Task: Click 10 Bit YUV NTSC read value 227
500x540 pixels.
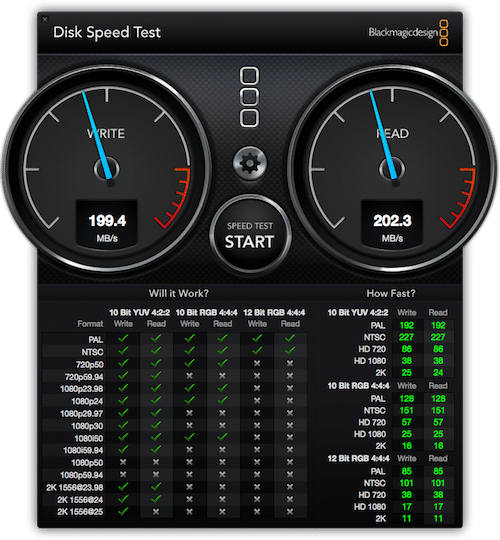Action: [438, 337]
